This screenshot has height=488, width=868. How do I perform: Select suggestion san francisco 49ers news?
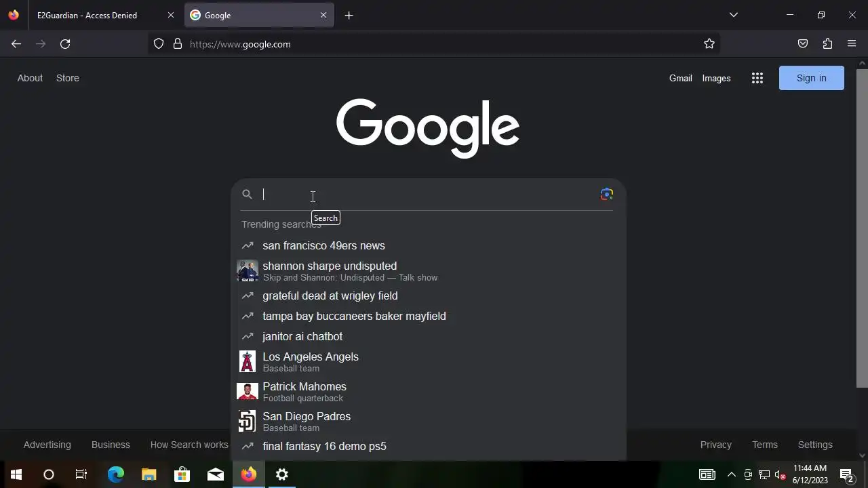point(428,245)
